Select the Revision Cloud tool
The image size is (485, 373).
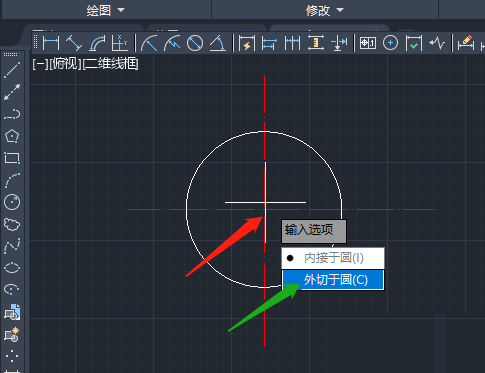point(12,224)
